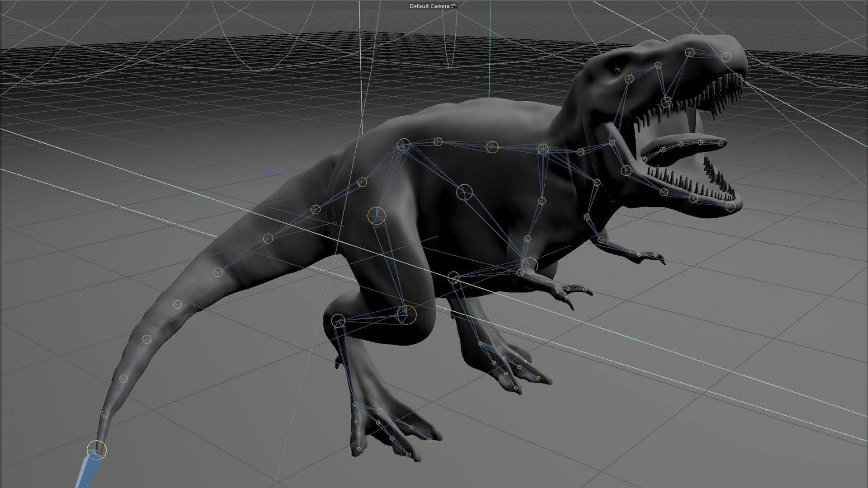Select the large joint in mid-belly
This screenshot has width=868, height=488.
[x=464, y=192]
